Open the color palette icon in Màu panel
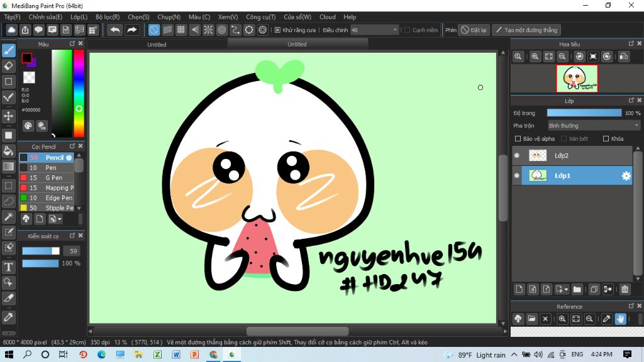The image size is (644, 362). point(28,126)
